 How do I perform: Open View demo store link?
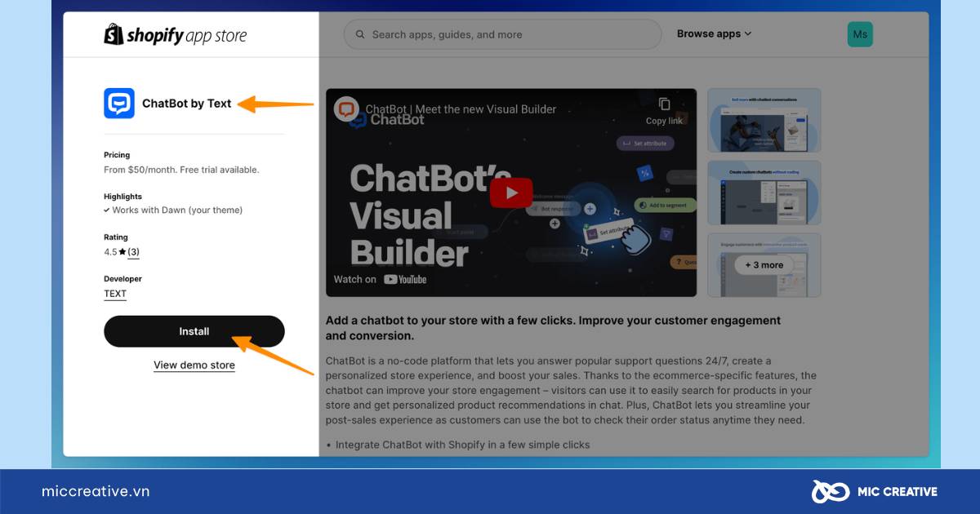[194, 366]
